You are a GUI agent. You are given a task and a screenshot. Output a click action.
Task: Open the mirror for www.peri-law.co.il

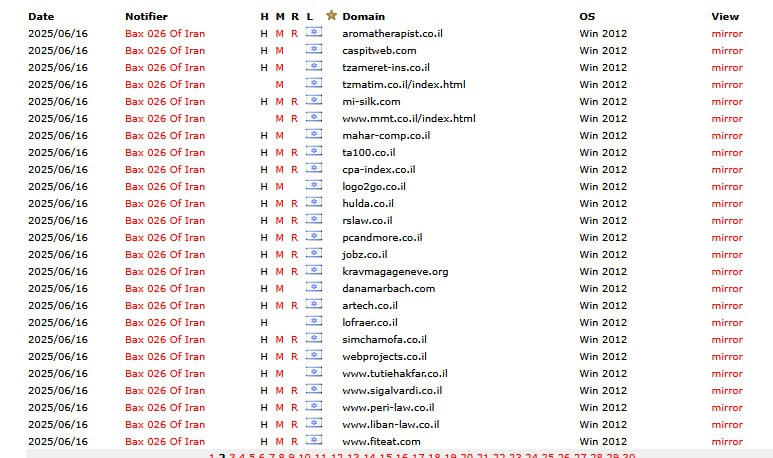pos(727,408)
